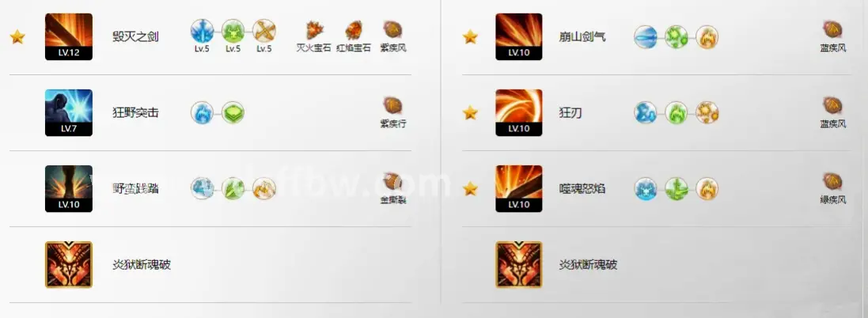Toggle the star next to 噬魂怒焰

(470, 188)
